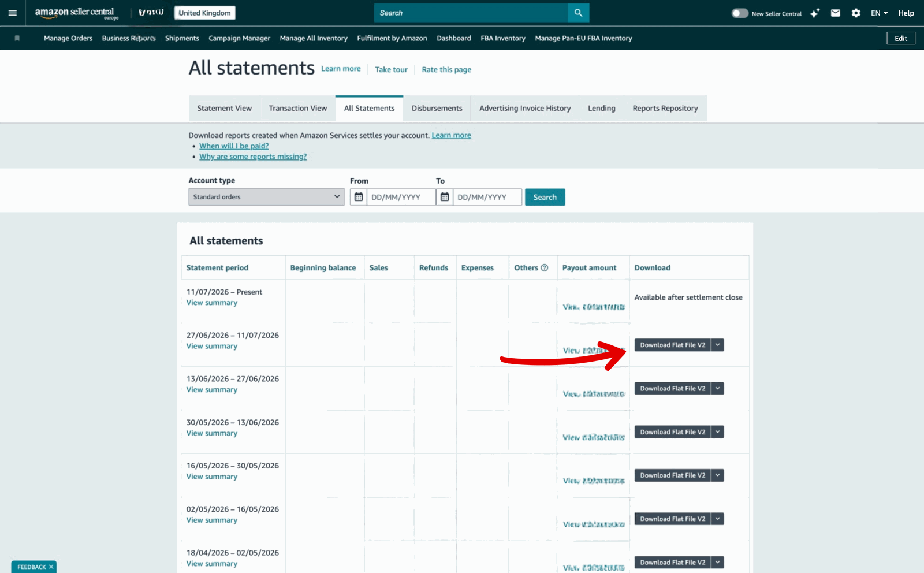This screenshot has height=573, width=924.
Task: Open the From date calendar icon
Action: (x=358, y=197)
